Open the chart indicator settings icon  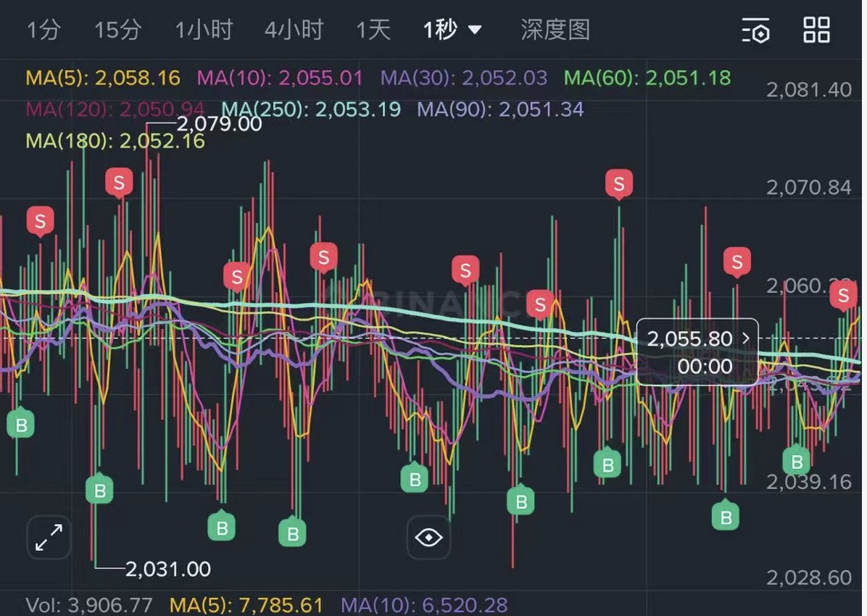(x=755, y=30)
